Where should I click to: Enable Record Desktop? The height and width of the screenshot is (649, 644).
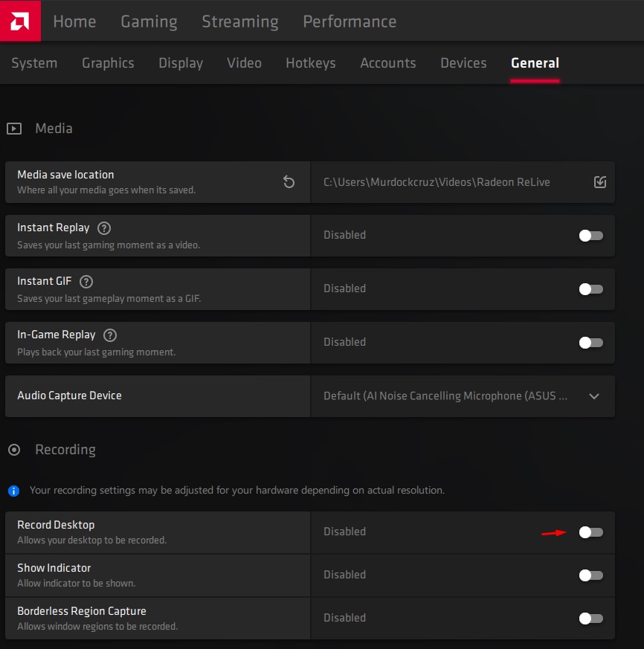tap(590, 532)
